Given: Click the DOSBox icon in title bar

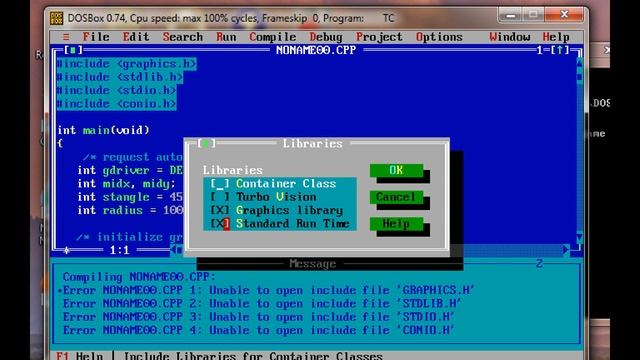Looking at the screenshot, I should click(56, 18).
